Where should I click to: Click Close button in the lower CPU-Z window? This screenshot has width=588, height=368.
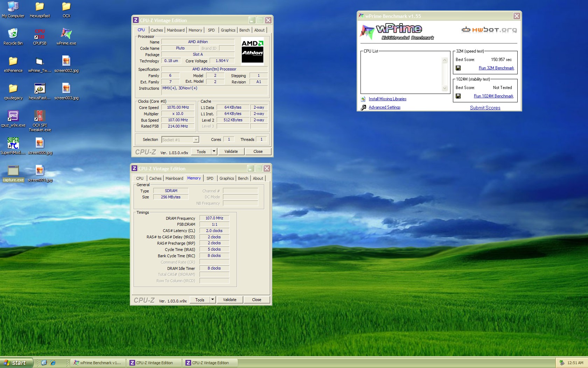[257, 300]
